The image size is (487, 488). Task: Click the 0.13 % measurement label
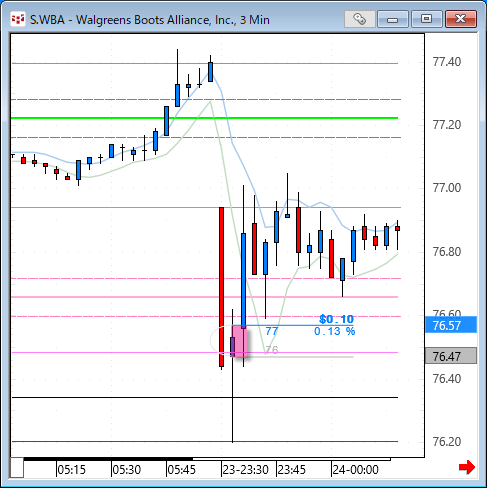point(334,331)
